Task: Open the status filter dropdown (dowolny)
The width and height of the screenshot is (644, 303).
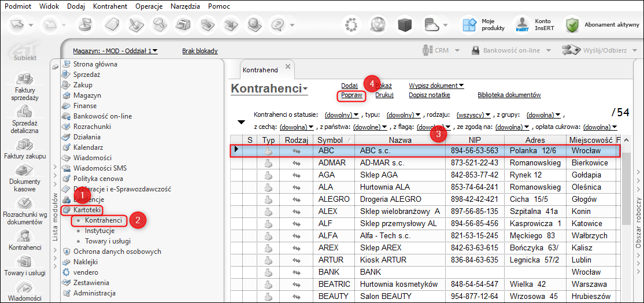Action: point(342,115)
